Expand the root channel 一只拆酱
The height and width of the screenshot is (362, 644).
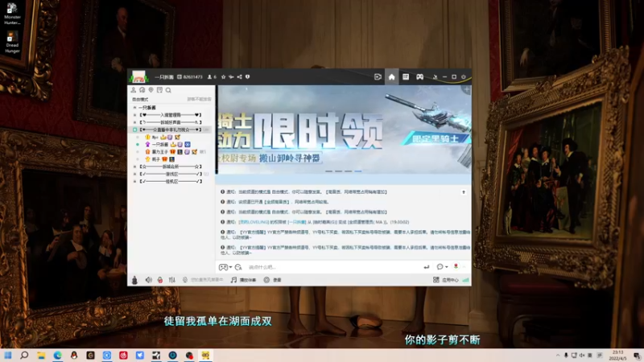(134, 108)
